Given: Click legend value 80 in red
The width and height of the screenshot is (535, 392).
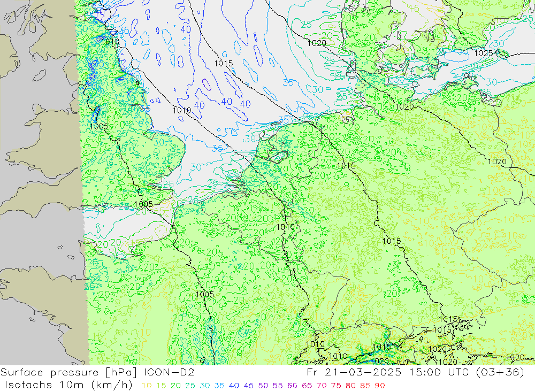Looking at the screenshot, I should [351, 386].
